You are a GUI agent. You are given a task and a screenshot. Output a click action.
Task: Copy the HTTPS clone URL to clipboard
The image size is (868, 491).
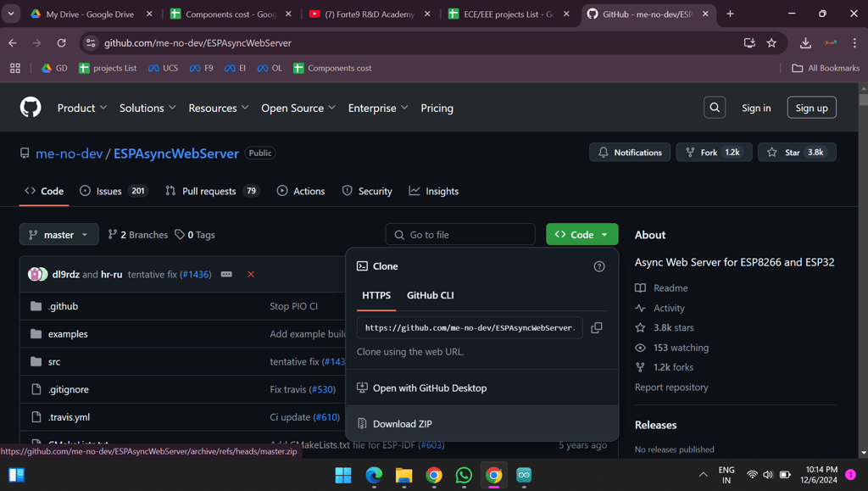pos(596,327)
